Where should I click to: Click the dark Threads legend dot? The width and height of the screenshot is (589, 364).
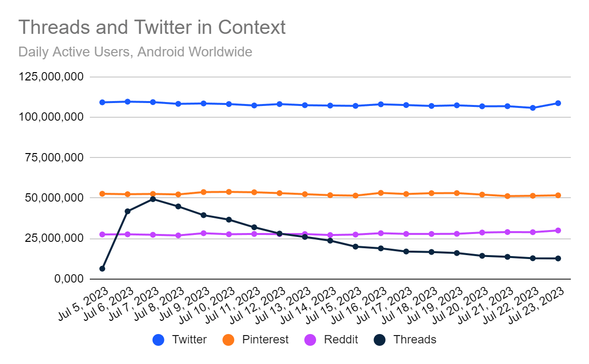[x=380, y=339]
